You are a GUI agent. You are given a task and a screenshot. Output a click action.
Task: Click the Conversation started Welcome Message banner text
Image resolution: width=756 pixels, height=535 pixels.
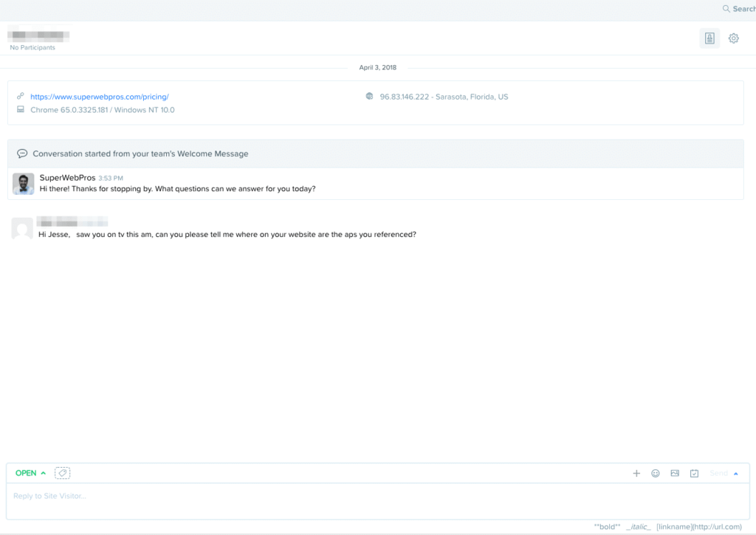(140, 153)
